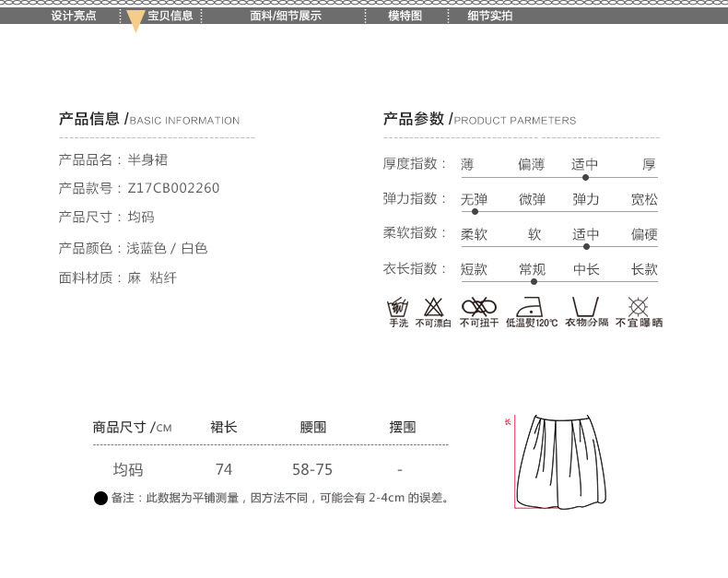Click the wash separately (衣物分隔) icon
Screen dimensions: 728x578
coord(585,307)
